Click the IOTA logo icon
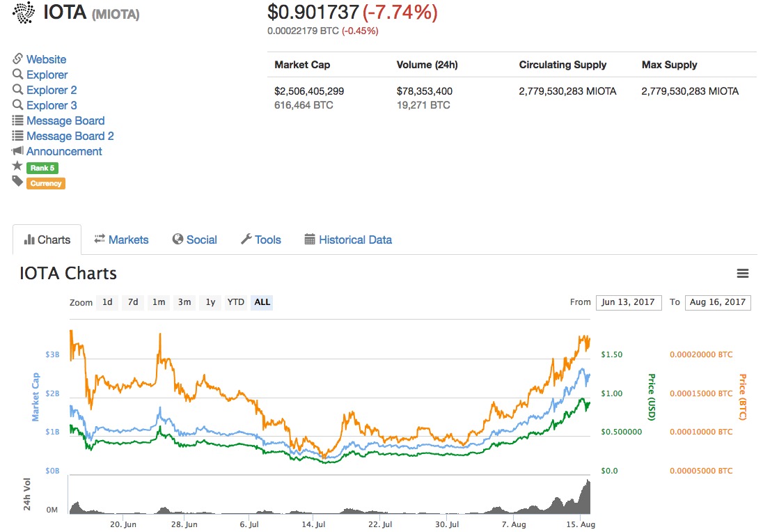763x532 pixels. pos(24,13)
